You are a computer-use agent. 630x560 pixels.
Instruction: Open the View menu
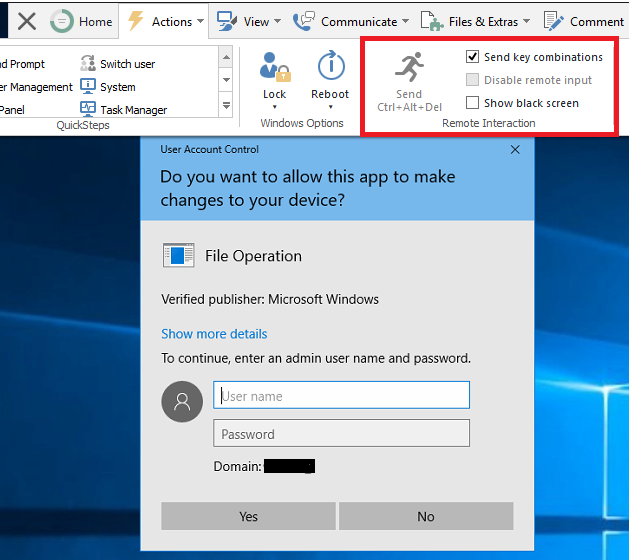[256, 22]
